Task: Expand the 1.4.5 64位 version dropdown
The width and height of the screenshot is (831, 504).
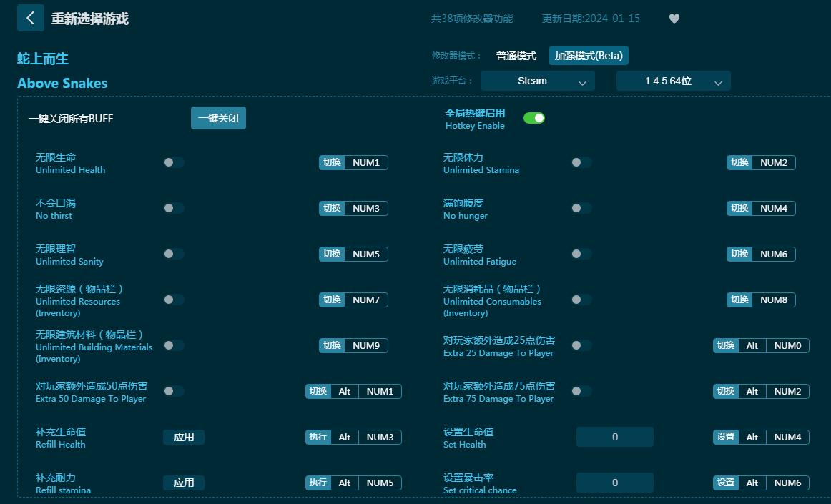Action: coord(673,81)
